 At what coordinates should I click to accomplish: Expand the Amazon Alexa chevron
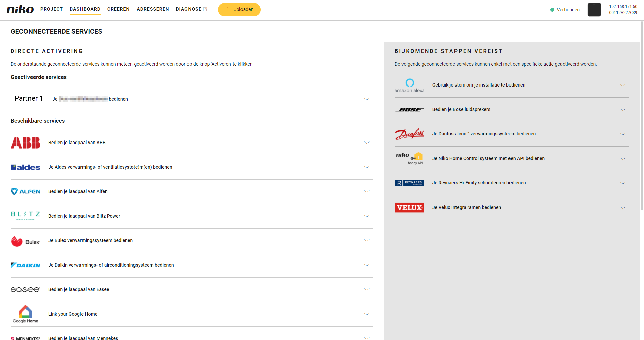(x=623, y=85)
